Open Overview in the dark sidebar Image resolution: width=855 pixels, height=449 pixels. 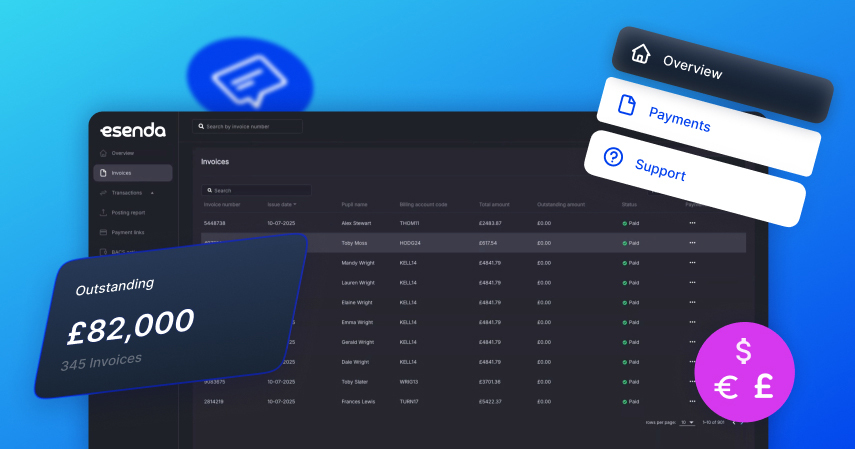[123, 153]
